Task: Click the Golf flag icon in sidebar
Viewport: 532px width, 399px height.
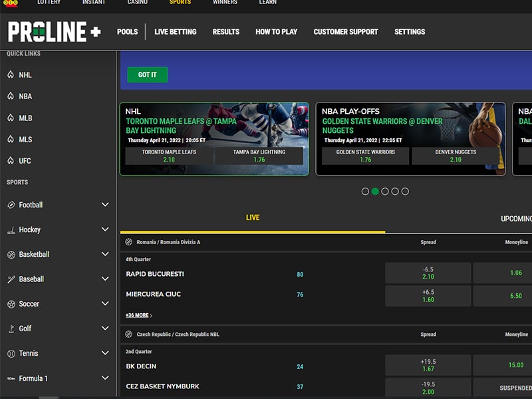Action: coord(11,329)
